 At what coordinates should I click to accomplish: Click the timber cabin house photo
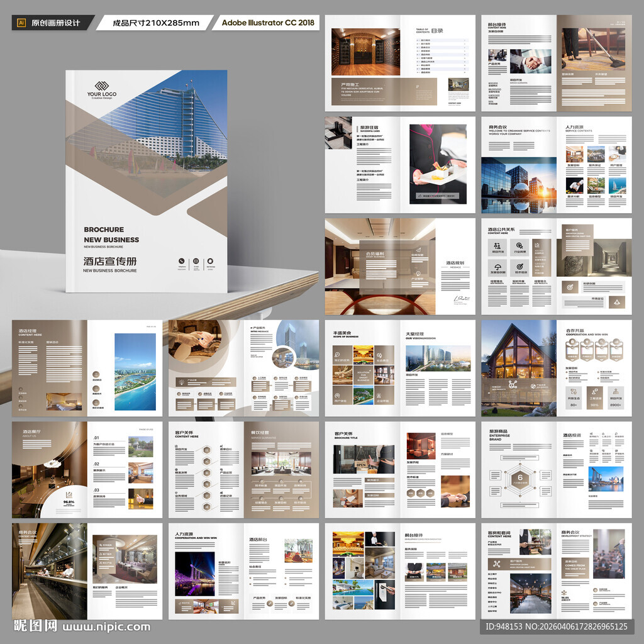[x=519, y=368]
